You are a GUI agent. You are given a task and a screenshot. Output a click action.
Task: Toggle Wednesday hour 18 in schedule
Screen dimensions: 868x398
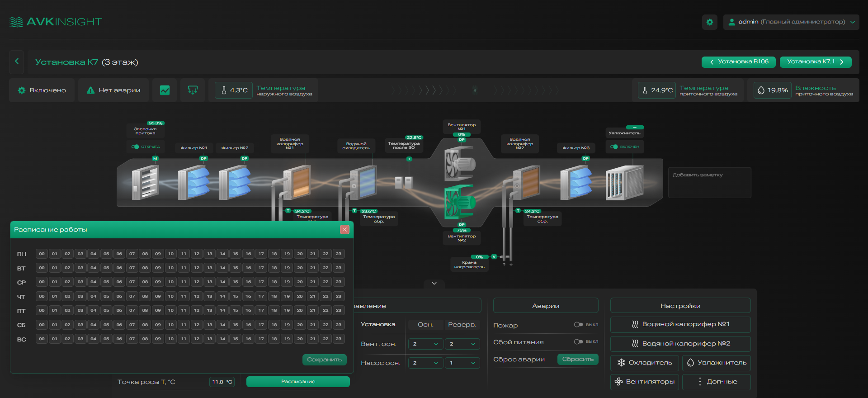[x=274, y=282]
